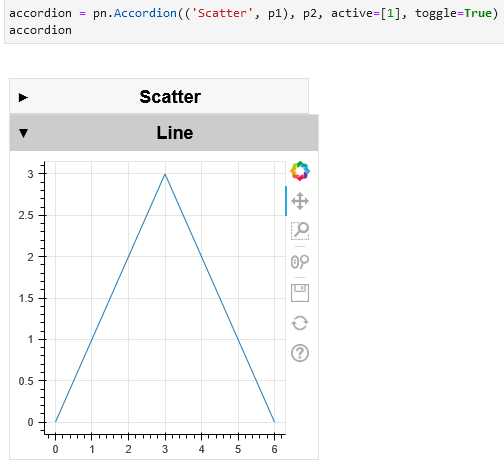Collapse the Line accordion arrow
The width and height of the screenshot is (504, 467).
click(23, 133)
